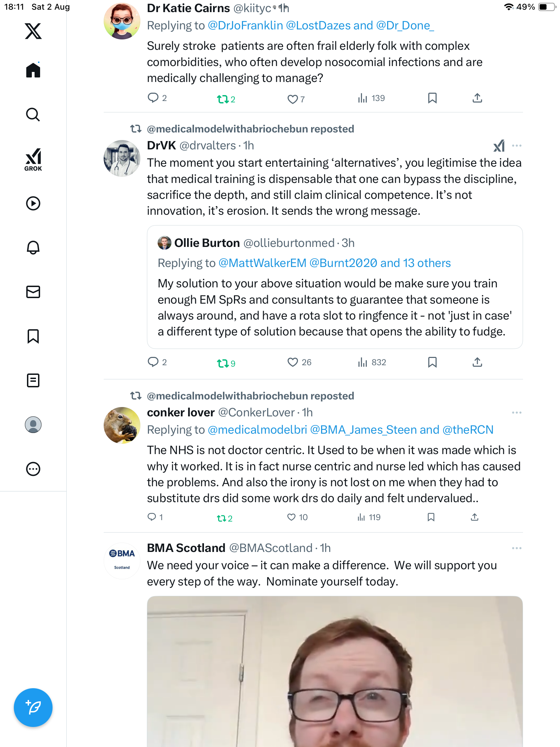Like DrVK's post about alternatives
The height and width of the screenshot is (747, 560).
293,362
